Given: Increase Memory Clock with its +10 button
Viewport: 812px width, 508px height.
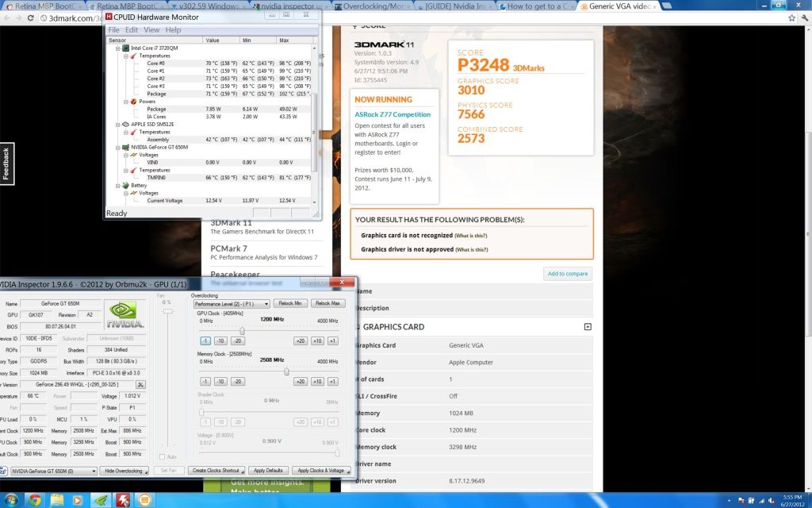Looking at the screenshot, I should (x=317, y=382).
